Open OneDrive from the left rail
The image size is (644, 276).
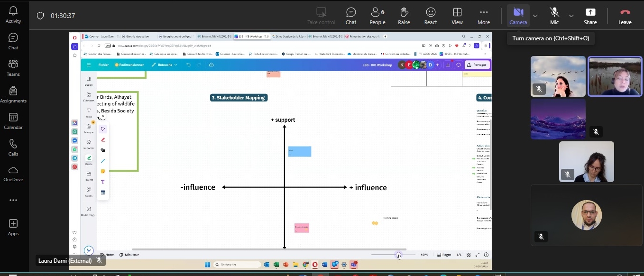click(x=13, y=174)
